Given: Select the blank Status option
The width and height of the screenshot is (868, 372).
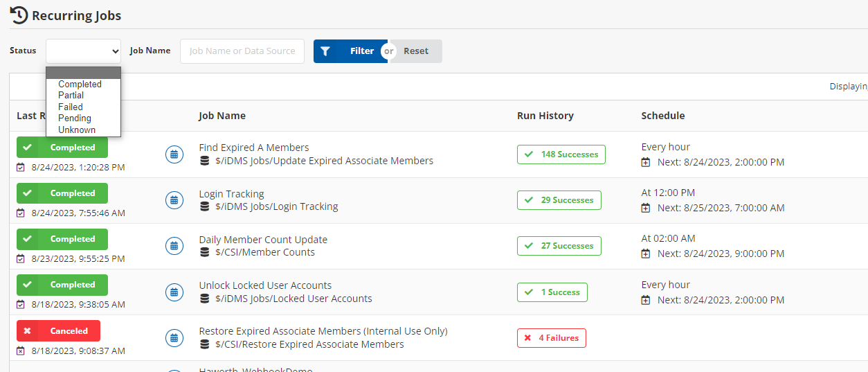Looking at the screenshot, I should point(83,73).
